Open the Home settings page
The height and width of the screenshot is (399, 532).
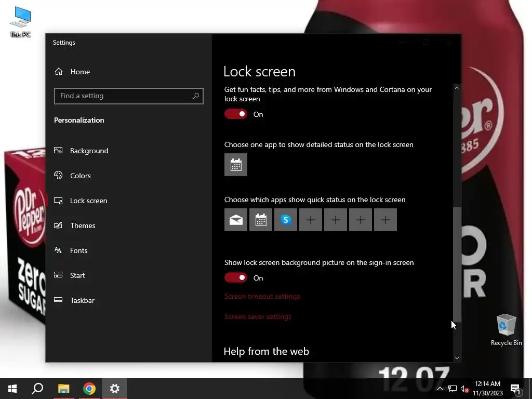coord(72,72)
